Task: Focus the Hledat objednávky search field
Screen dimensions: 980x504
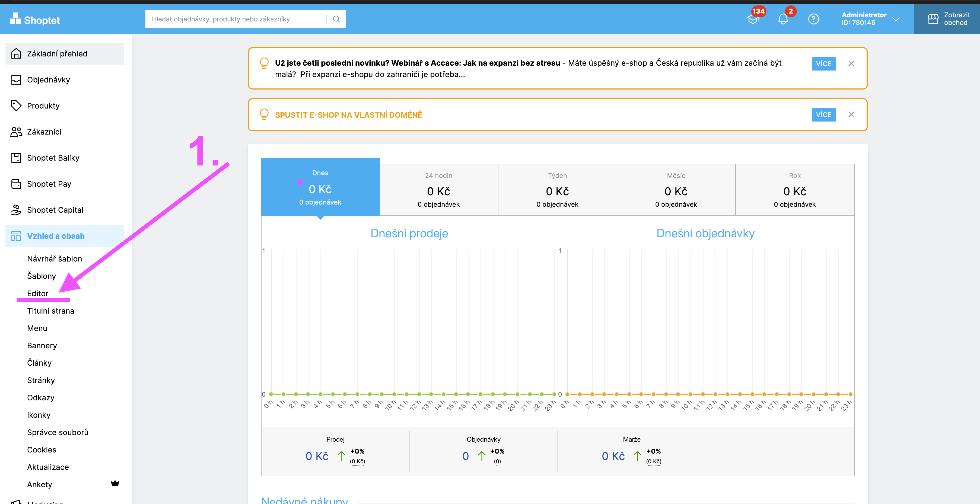Action: click(x=236, y=19)
